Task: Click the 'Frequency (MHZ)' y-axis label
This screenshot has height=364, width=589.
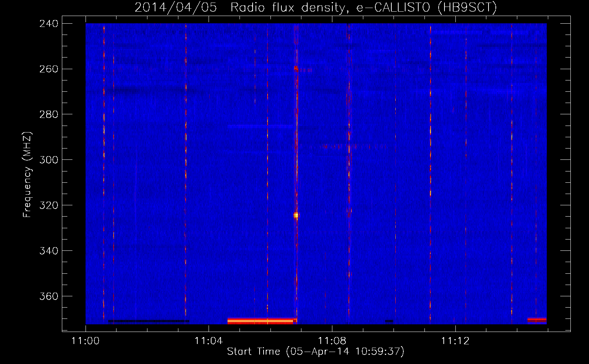Action: coord(27,175)
